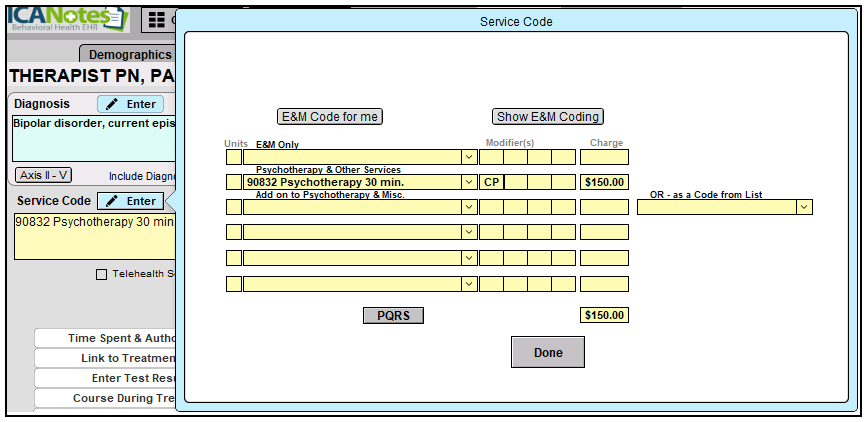Click the $150.00 charge field for Psychotherapy row
Image resolution: width=867 pixels, height=422 pixels.
604,183
